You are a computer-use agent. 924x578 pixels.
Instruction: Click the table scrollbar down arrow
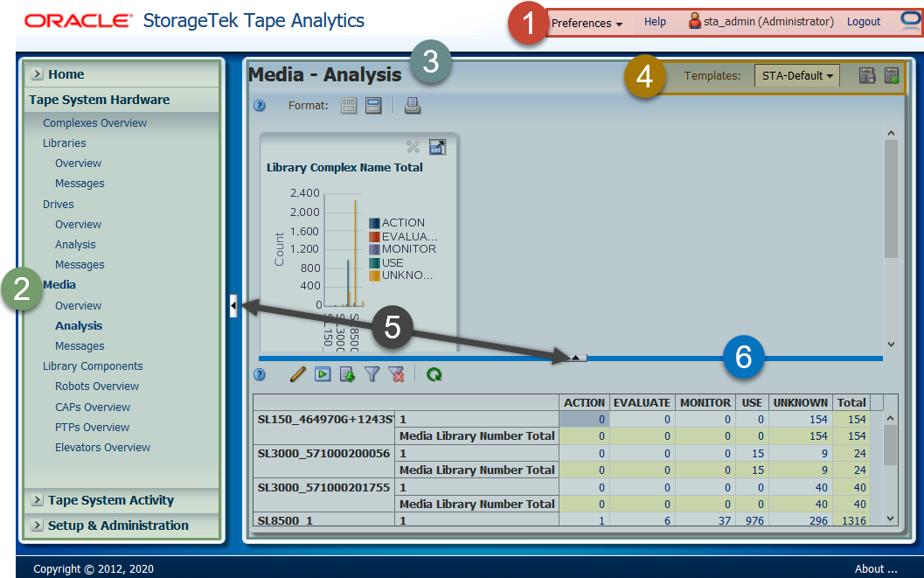click(x=891, y=519)
